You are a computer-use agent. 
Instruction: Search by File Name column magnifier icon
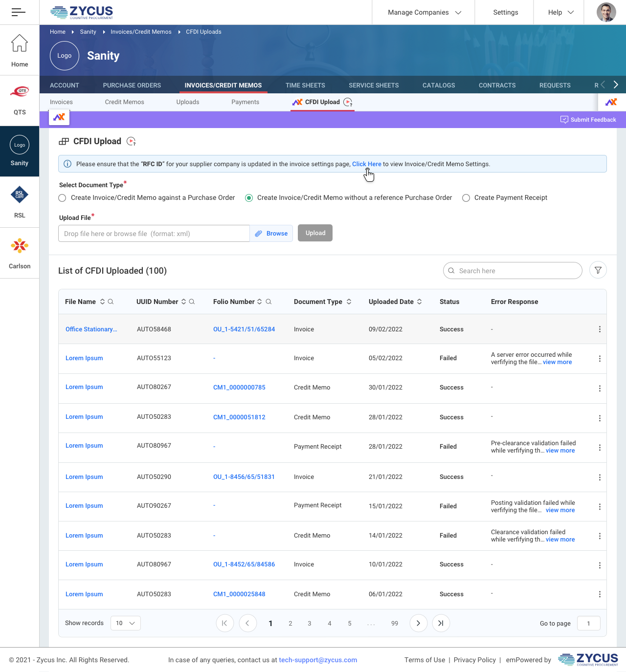pyautogui.click(x=111, y=302)
